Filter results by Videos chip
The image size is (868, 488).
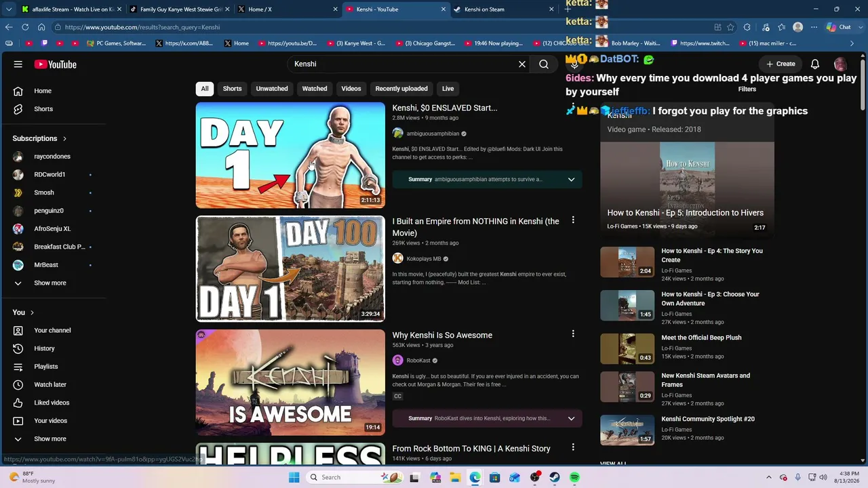click(x=351, y=89)
